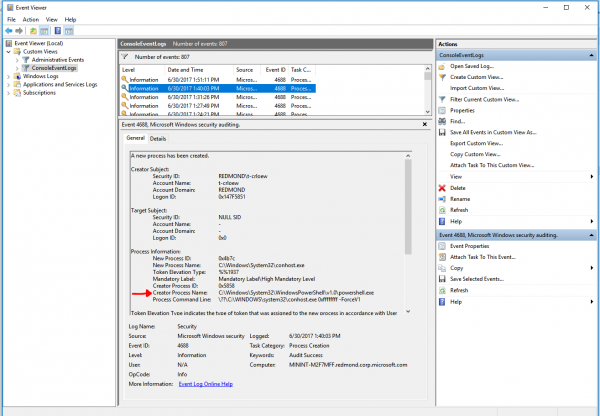Open the Help menu in menu bar

click(x=70, y=20)
